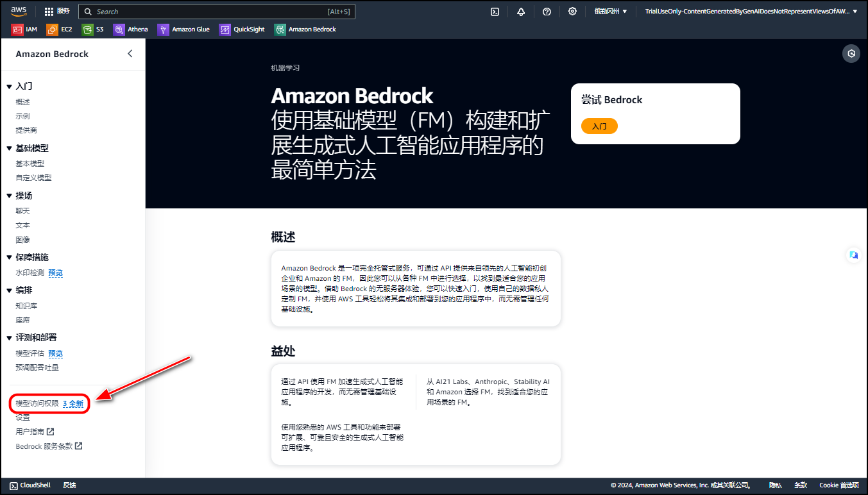Open the help question mark menu
Viewport: 868px width, 495px height.
(x=547, y=12)
